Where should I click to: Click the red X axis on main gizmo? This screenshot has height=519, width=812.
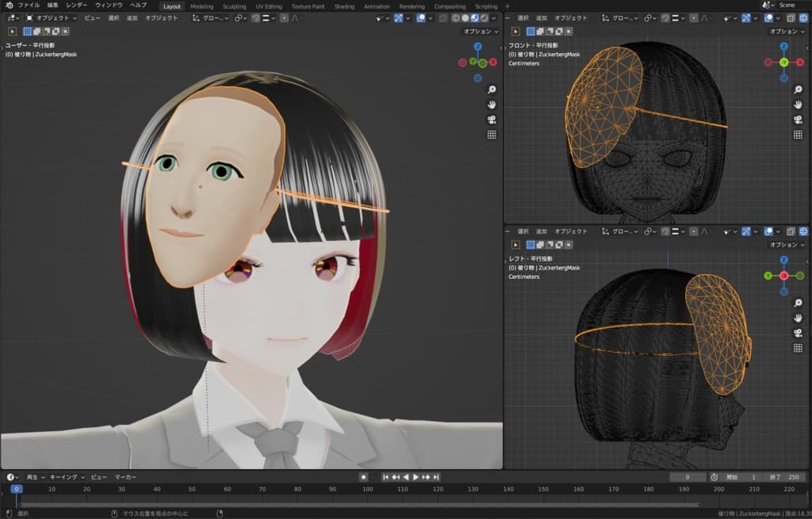click(493, 62)
